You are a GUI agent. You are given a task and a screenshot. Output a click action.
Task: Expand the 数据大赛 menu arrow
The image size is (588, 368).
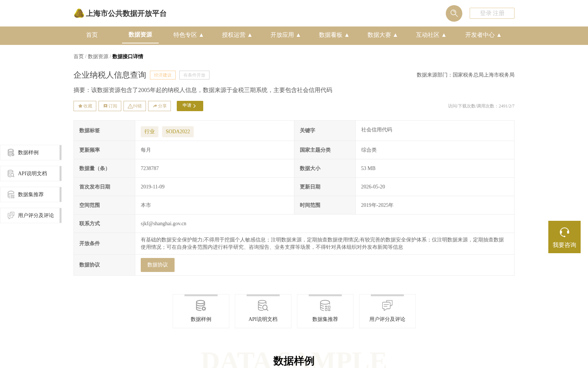(395, 35)
